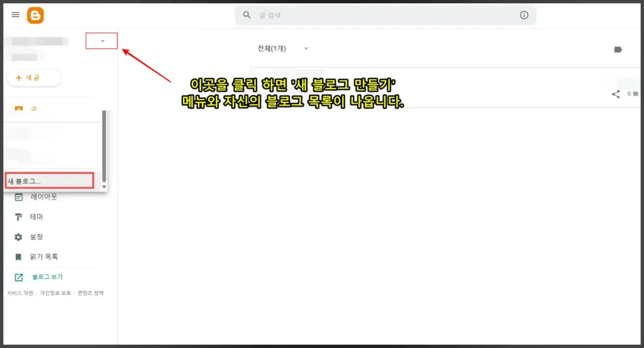Open the info icon in search bar
The image size is (644, 348).
point(524,15)
